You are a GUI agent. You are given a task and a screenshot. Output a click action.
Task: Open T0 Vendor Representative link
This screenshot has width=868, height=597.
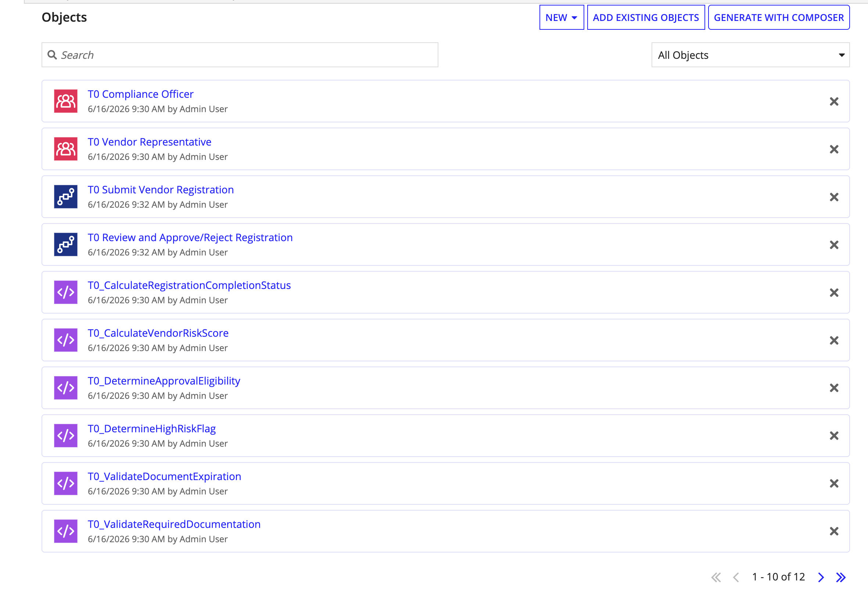click(150, 142)
